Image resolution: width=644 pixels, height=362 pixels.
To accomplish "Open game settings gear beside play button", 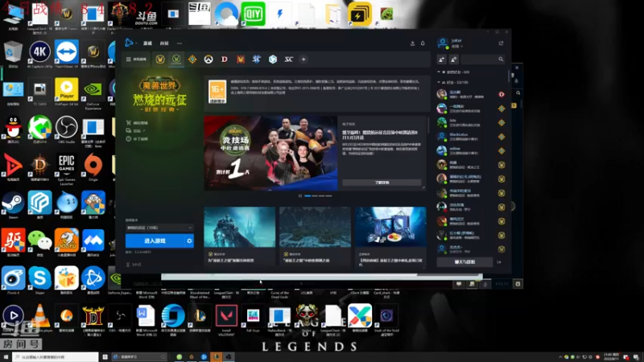I will tap(189, 241).
